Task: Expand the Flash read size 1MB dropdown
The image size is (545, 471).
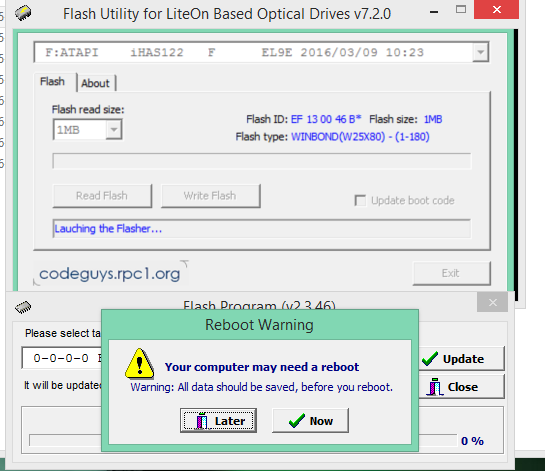Action: 114,130
